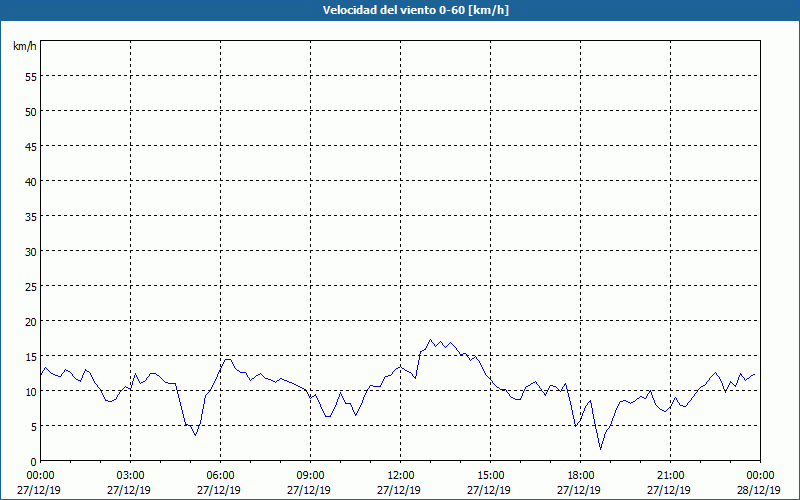
Task: Select the 15 value on the y-axis
Action: (x=31, y=356)
